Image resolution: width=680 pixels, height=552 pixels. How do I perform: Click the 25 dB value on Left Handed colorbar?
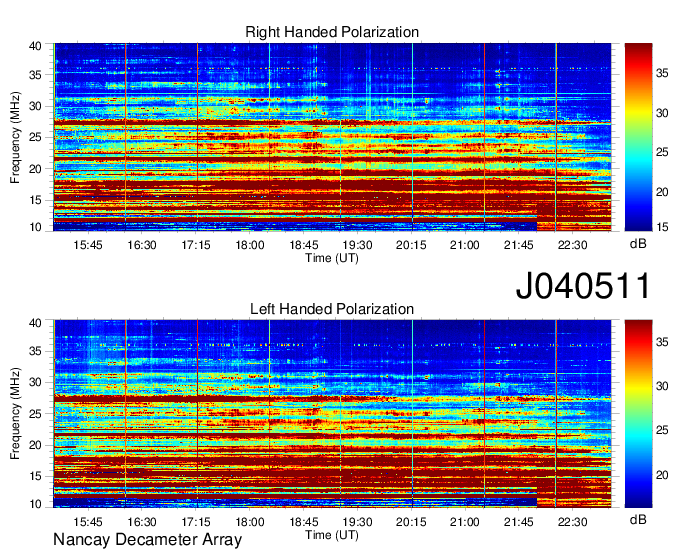click(662, 430)
